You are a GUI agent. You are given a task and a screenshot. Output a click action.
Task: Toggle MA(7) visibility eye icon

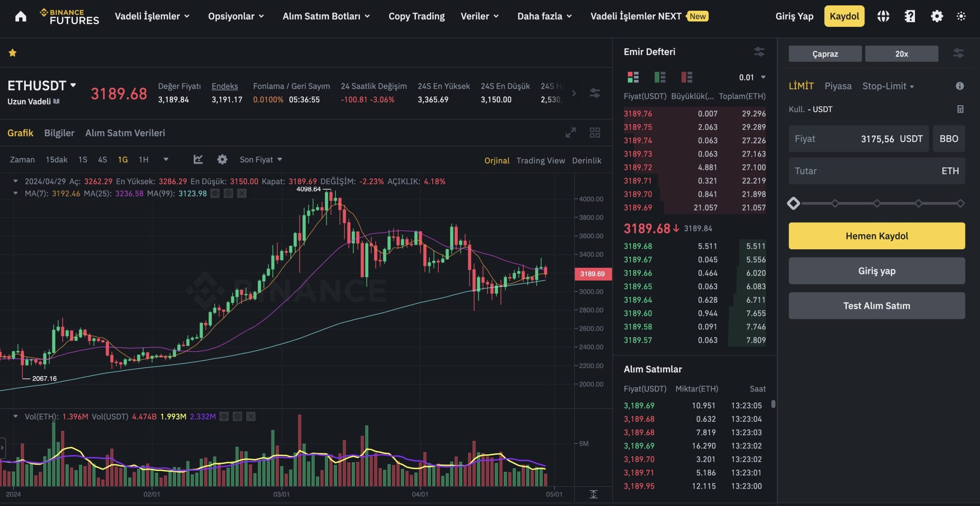coord(214,193)
